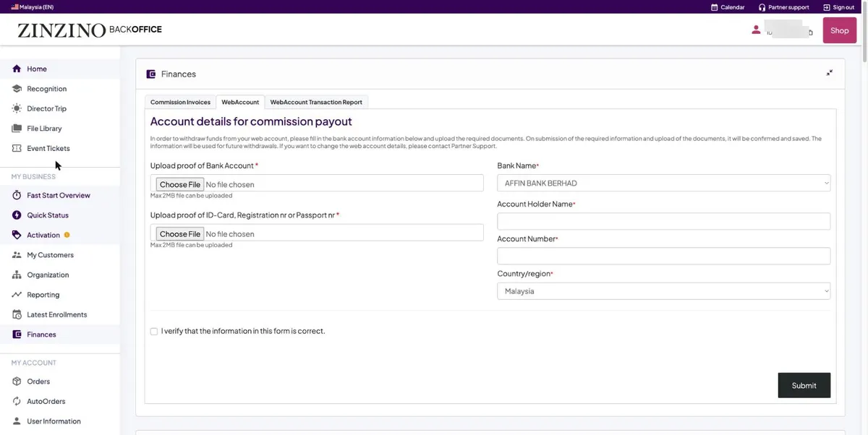The image size is (868, 435).
Task: Click the Director Trip sun icon
Action: click(17, 108)
